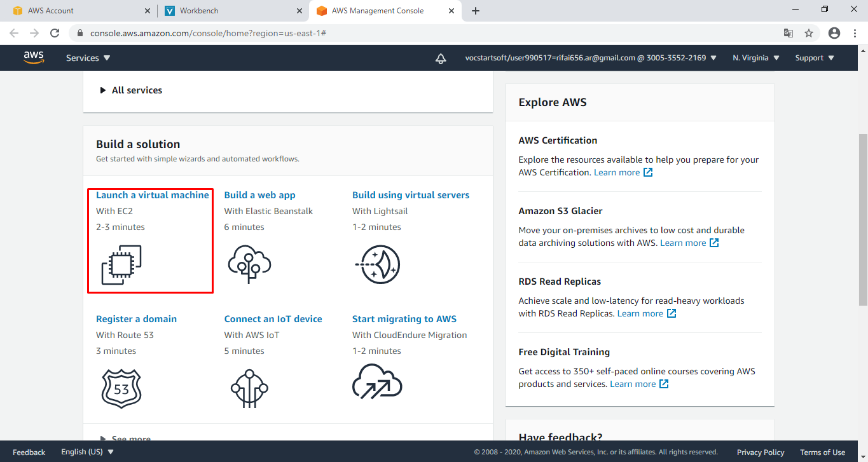Image resolution: width=868 pixels, height=462 pixels.
Task: Click external link icon beside AWS Certification Learn more
Action: click(x=648, y=172)
